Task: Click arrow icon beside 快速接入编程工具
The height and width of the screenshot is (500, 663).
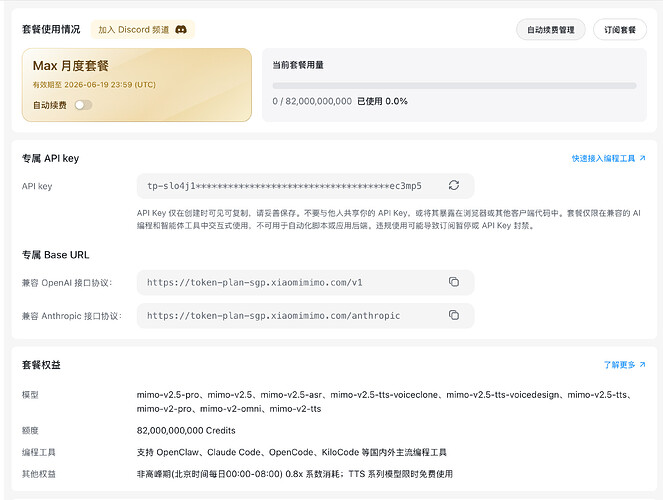Action: click(x=643, y=158)
